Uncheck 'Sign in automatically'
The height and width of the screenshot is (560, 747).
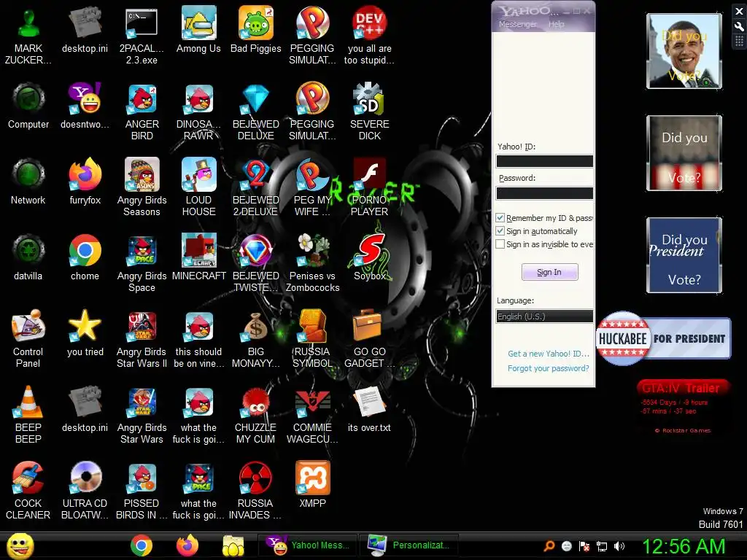(x=500, y=231)
